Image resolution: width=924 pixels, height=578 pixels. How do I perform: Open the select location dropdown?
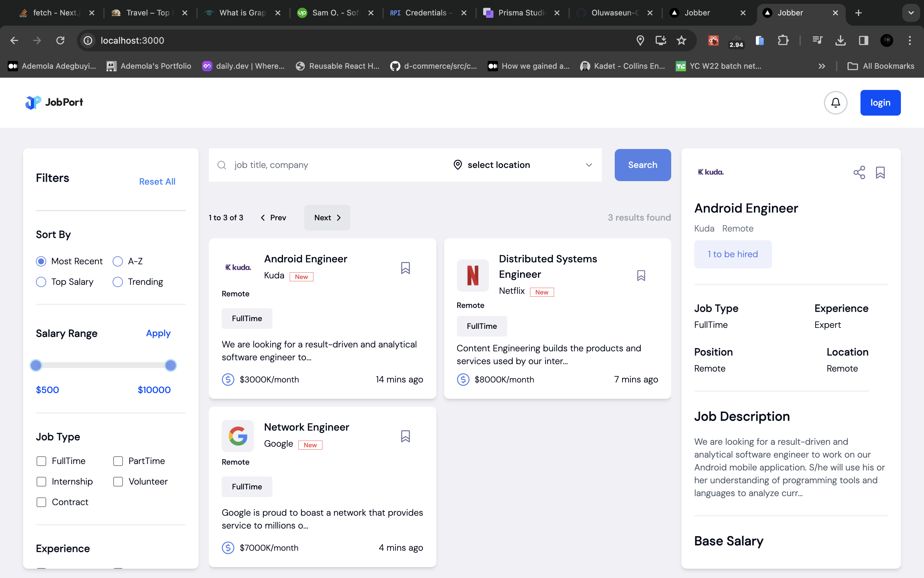click(x=522, y=165)
